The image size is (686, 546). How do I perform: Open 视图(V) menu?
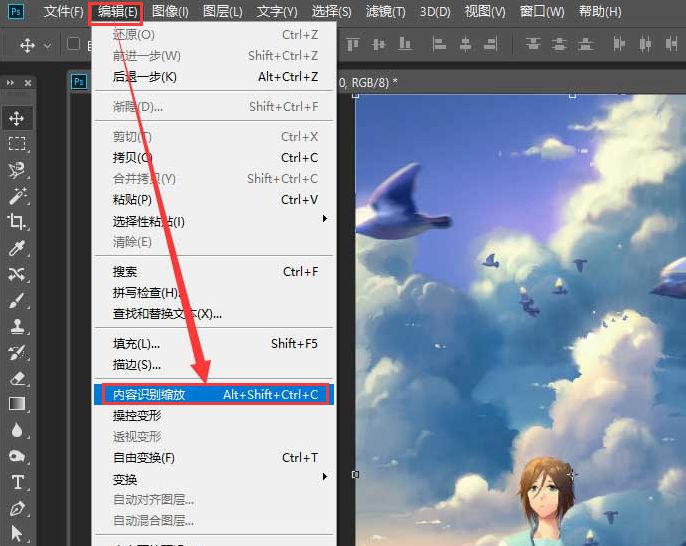click(485, 12)
